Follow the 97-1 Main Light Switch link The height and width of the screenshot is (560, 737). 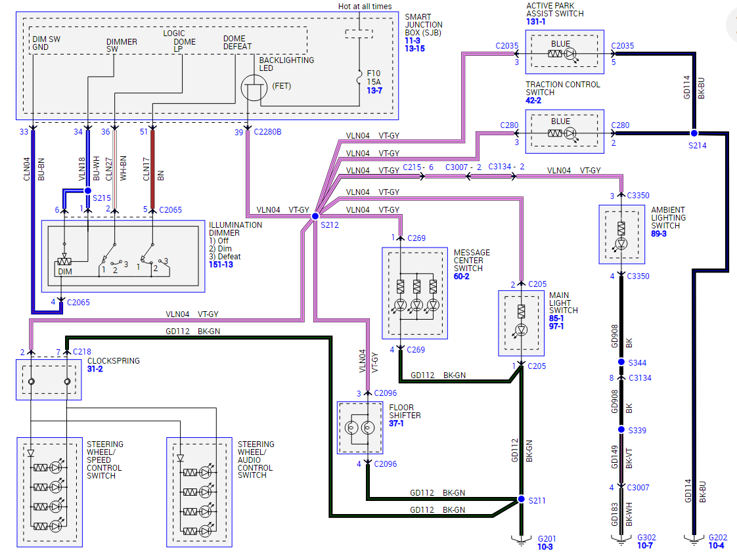tap(556, 326)
